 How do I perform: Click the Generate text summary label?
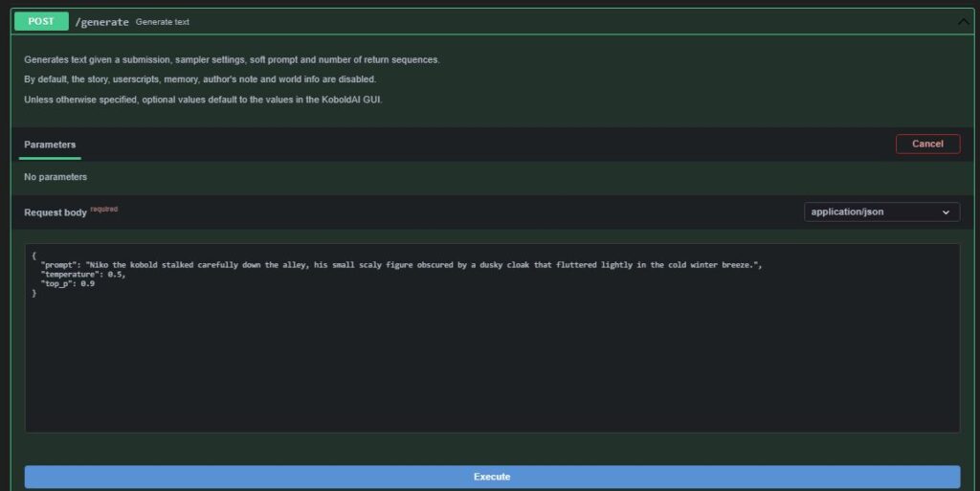pyautogui.click(x=163, y=22)
